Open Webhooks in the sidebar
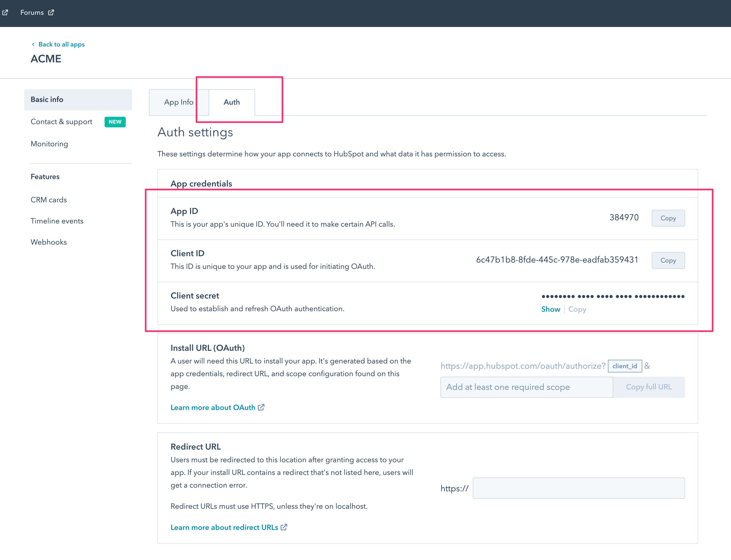731x560 pixels. pos(49,242)
